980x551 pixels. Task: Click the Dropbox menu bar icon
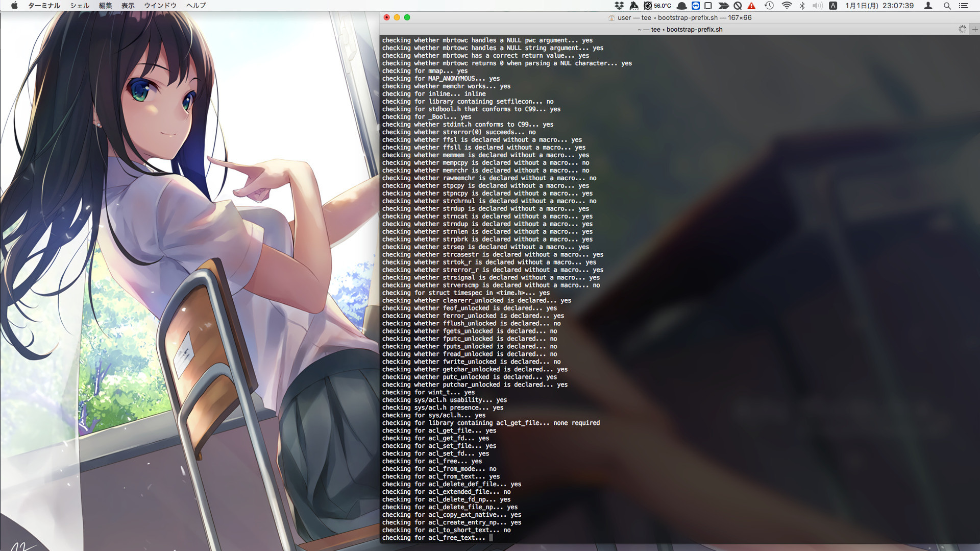(x=619, y=6)
